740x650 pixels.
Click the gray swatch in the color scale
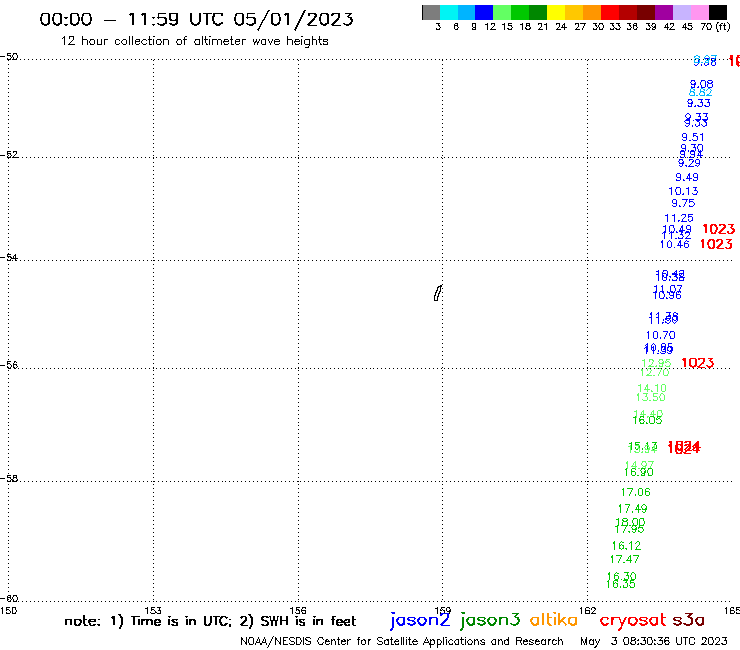click(431, 13)
